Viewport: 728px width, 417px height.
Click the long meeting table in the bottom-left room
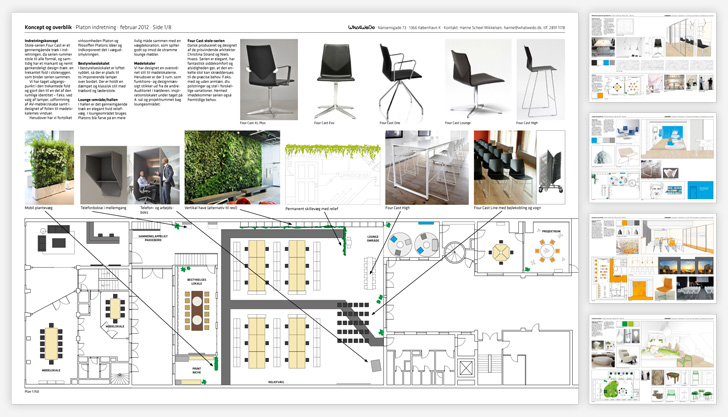pyautogui.click(x=51, y=344)
